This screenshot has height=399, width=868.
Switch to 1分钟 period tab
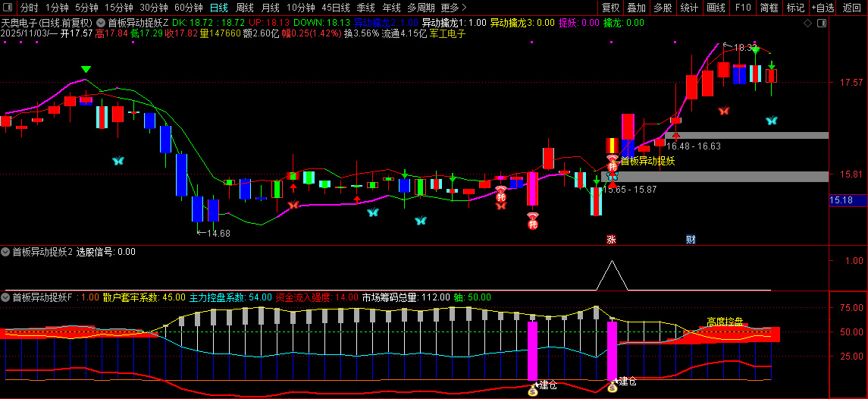click(56, 8)
